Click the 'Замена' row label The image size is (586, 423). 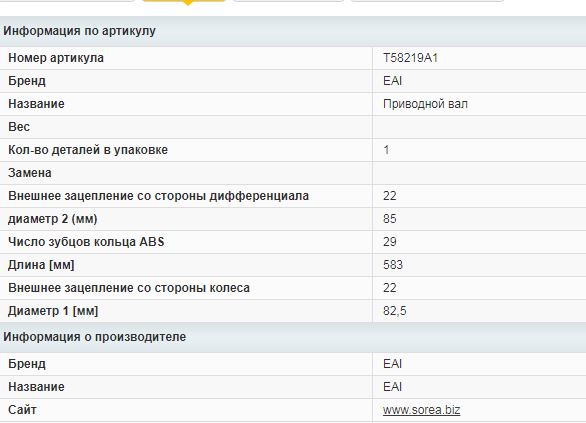tap(30, 173)
